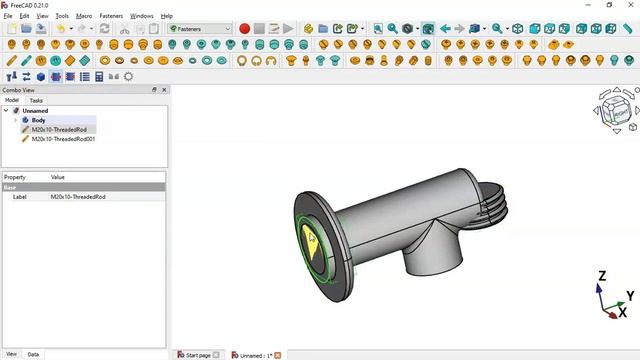Click the Execute macro play icon
The width and height of the screenshot is (640, 360).
pos(288,29)
